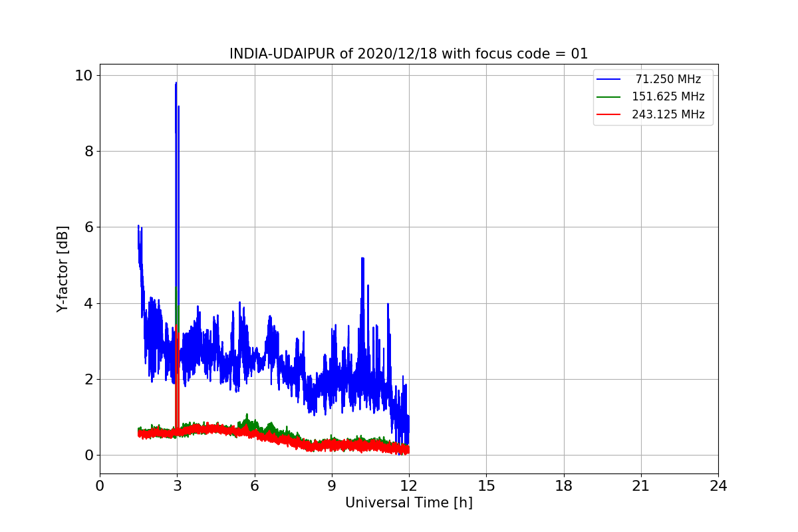Click x-axis tick label 21
This screenshot has height=532, width=798.
pyautogui.click(x=641, y=486)
